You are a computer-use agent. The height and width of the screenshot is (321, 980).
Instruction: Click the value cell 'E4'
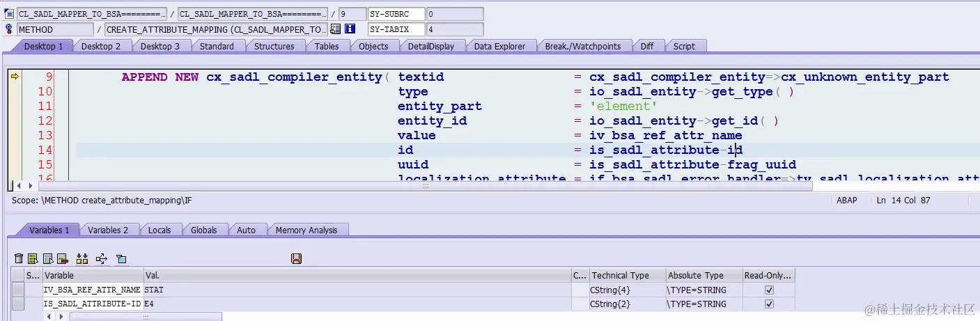point(357,304)
